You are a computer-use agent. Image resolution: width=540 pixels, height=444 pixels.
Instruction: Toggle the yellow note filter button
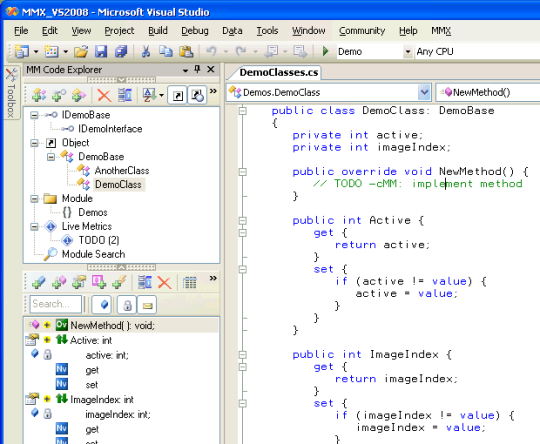point(147,305)
